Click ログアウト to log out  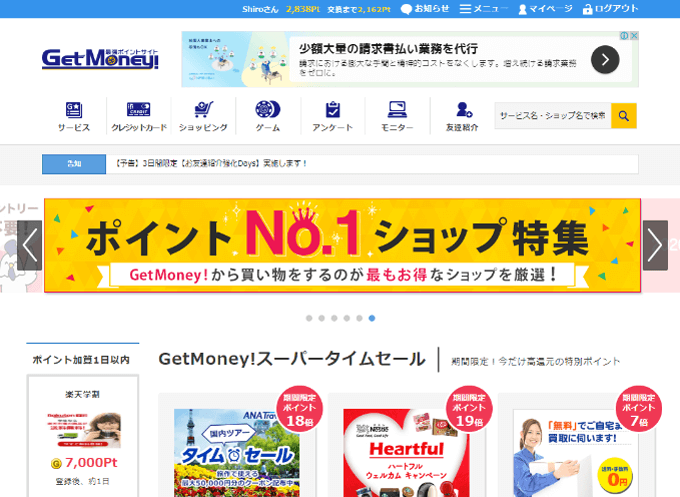(x=610, y=9)
